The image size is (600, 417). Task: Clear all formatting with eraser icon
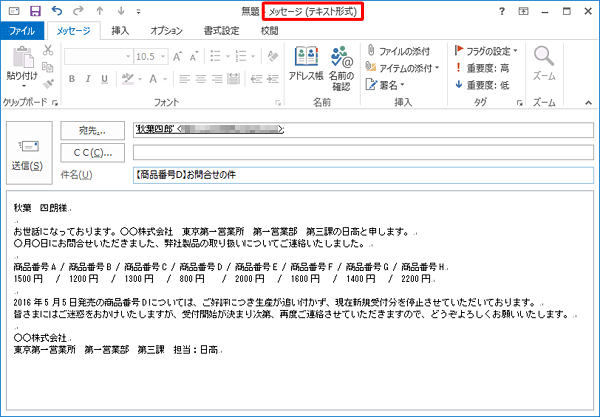click(273, 56)
